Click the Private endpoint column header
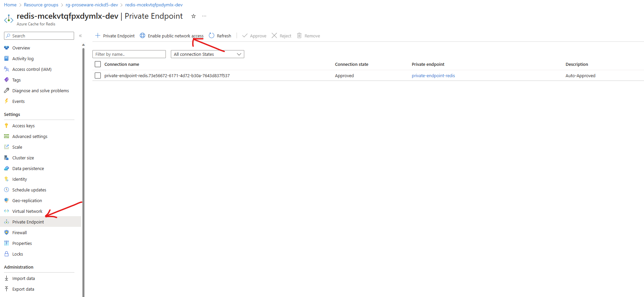 tap(428, 64)
